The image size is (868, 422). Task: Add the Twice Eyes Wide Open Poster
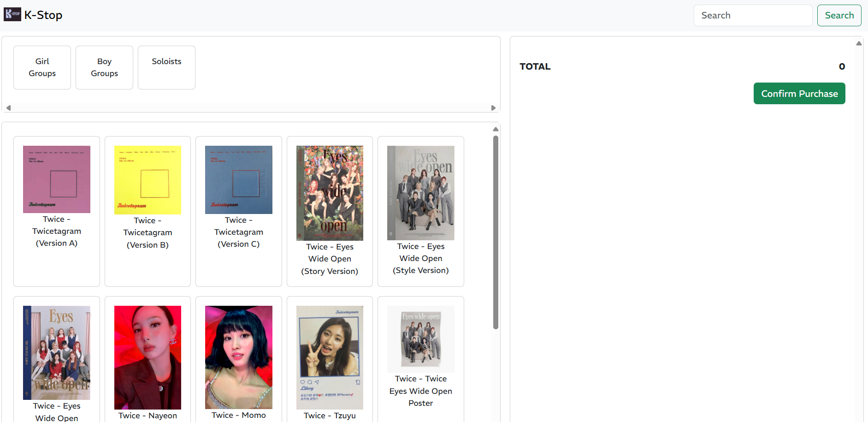coord(420,339)
